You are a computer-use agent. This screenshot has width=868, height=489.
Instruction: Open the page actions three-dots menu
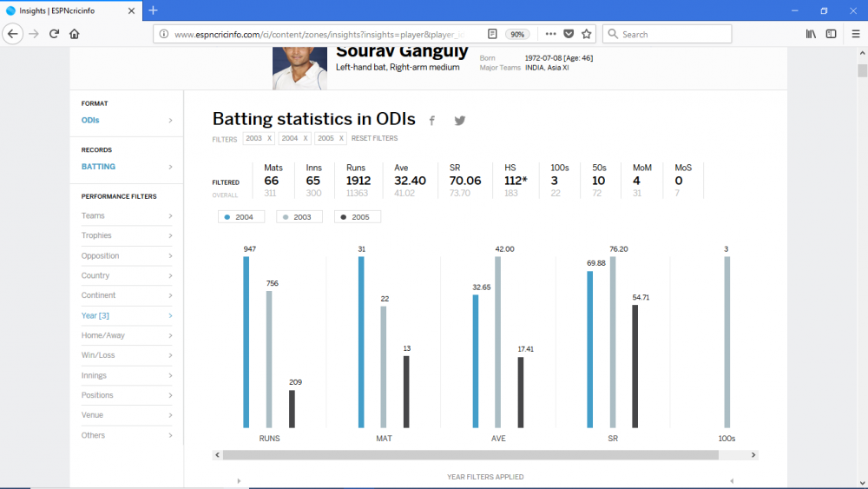tap(550, 34)
